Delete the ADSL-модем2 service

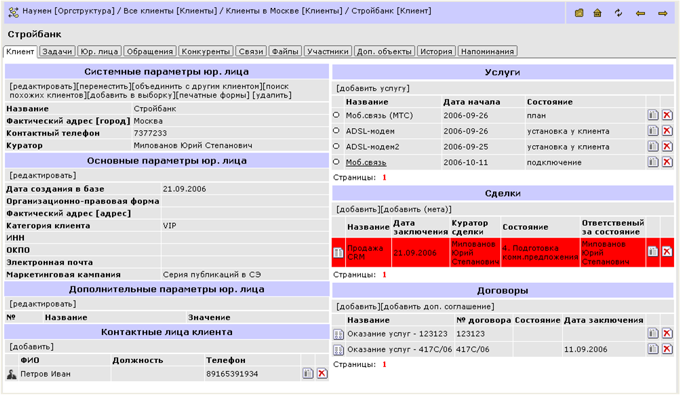point(667,146)
